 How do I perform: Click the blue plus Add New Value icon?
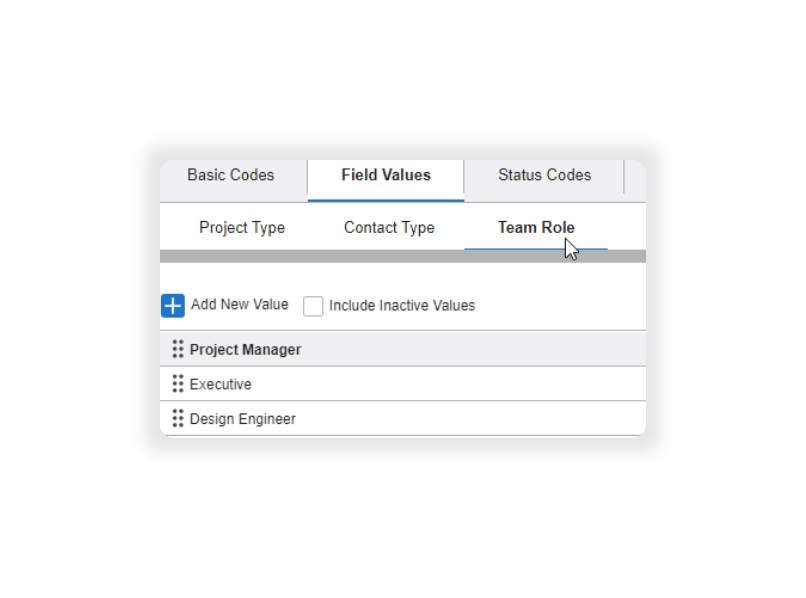coord(173,306)
